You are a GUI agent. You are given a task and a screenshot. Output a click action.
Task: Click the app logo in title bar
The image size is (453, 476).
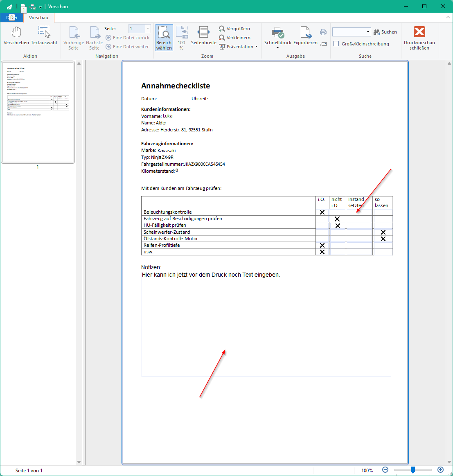(9, 7)
